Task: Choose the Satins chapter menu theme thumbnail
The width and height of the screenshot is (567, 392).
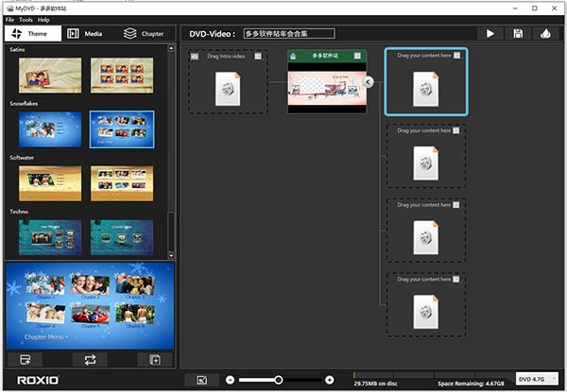Action: click(122, 76)
